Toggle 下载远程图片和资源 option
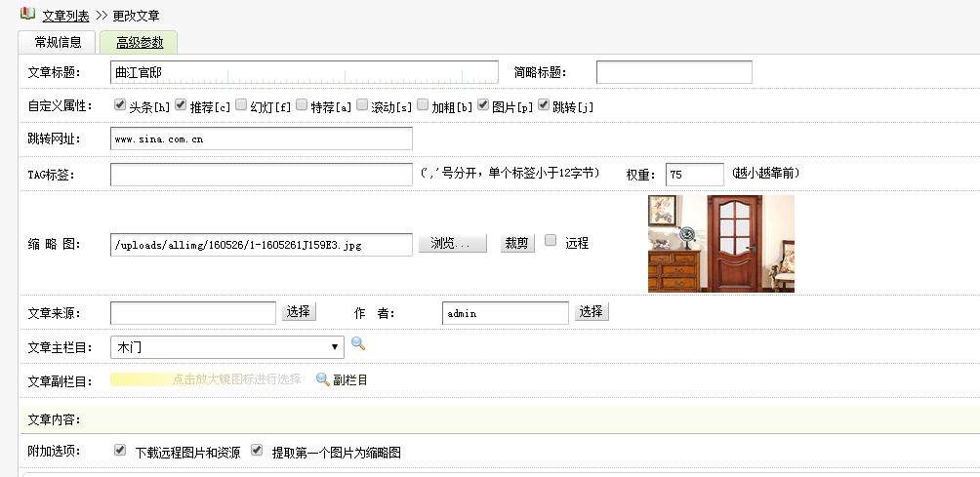The height and width of the screenshot is (477, 980). [120, 450]
